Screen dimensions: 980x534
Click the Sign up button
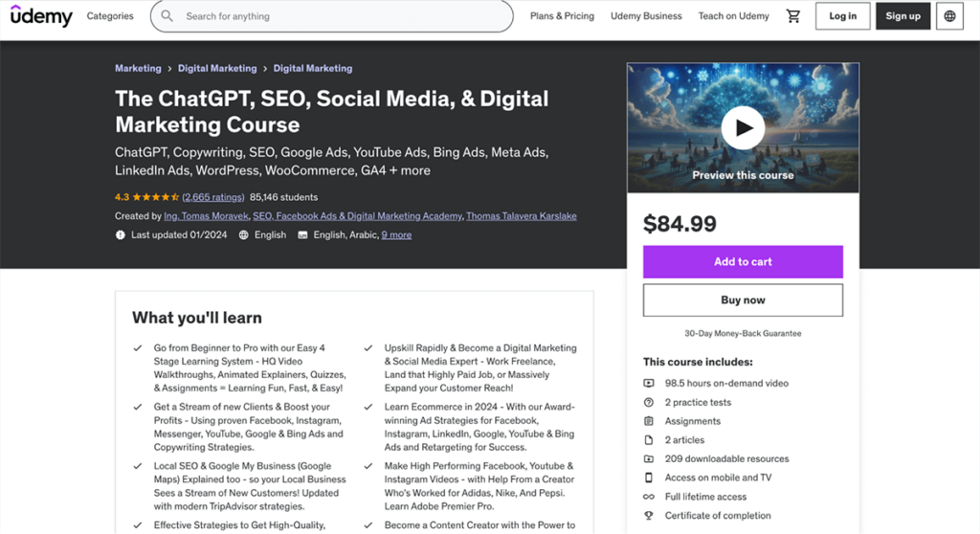pos(903,16)
